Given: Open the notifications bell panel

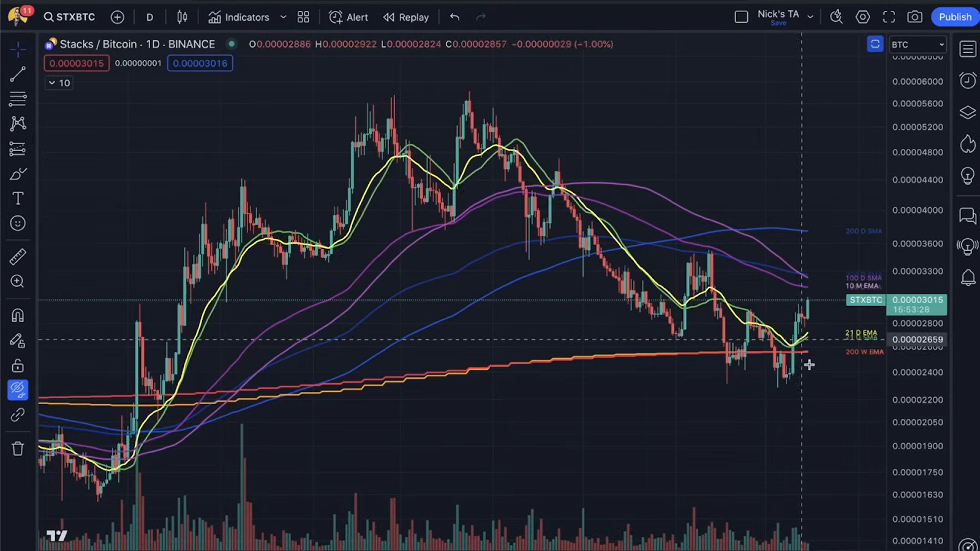Looking at the screenshot, I should tap(968, 278).
